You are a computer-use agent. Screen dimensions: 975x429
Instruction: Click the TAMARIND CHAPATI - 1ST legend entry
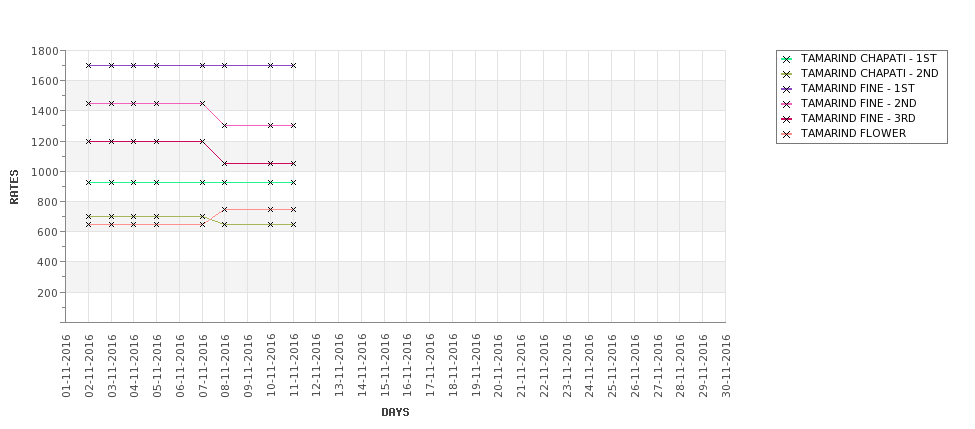[858, 58]
